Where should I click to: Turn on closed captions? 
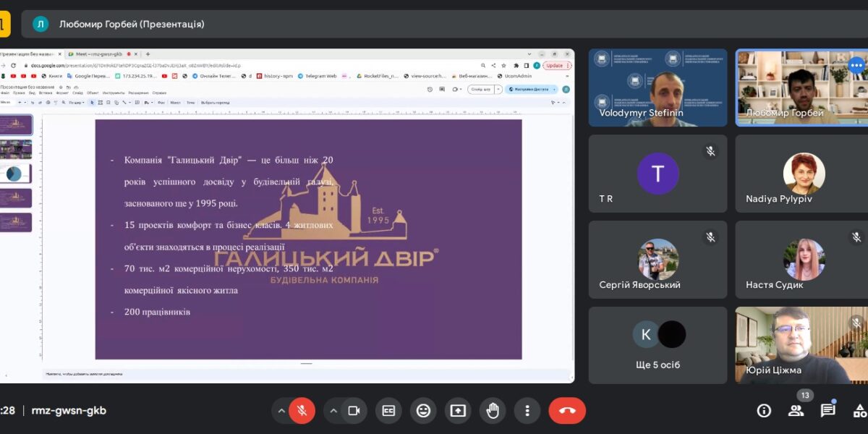[x=388, y=411]
